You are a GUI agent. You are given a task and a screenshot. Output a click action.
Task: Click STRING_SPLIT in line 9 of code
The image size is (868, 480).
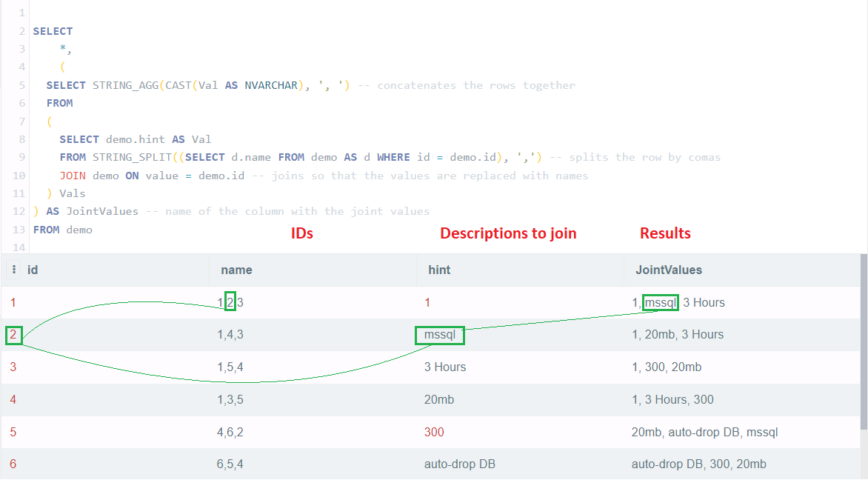(x=133, y=157)
